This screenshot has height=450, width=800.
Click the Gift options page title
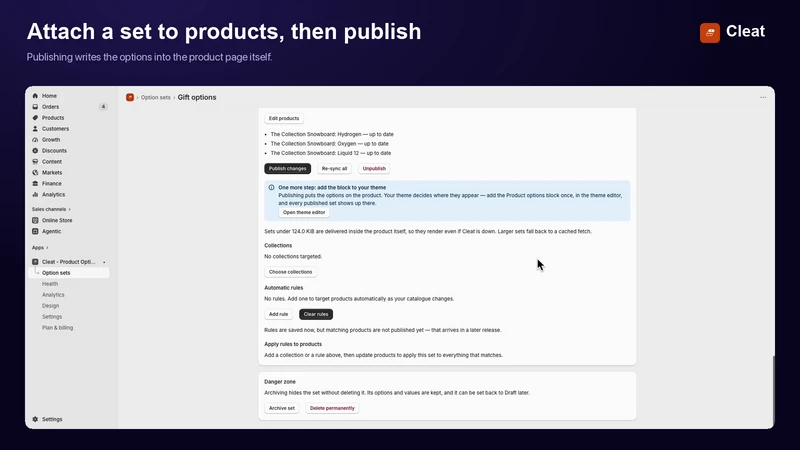click(x=197, y=97)
